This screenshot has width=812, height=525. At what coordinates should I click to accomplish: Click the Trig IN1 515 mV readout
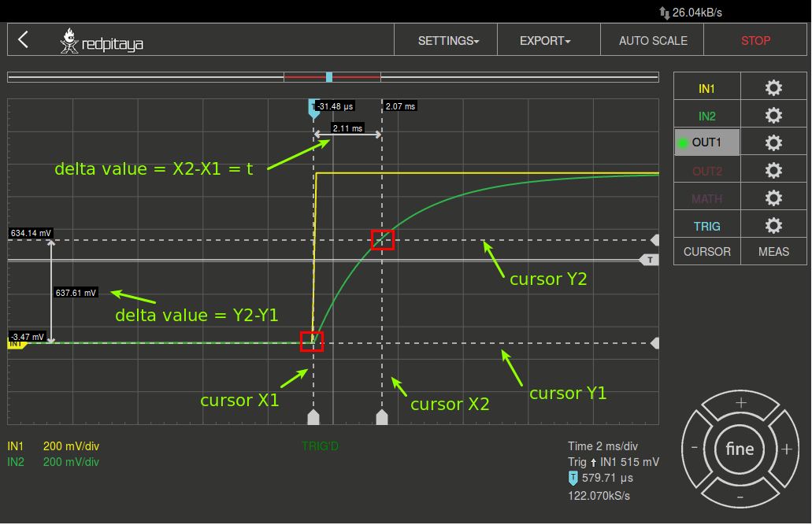click(614, 462)
